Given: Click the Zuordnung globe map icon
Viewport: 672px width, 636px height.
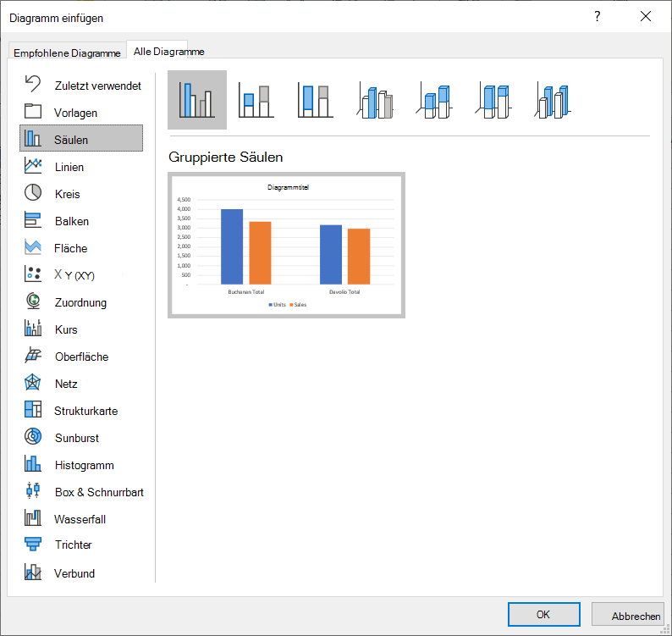Looking at the screenshot, I should coord(33,301).
